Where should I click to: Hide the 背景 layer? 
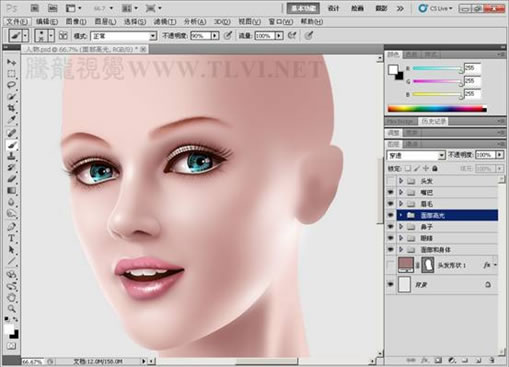click(x=390, y=285)
